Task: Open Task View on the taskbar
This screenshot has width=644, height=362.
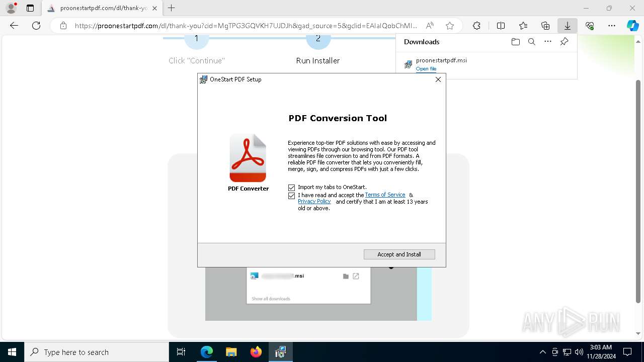Action: tap(181, 352)
